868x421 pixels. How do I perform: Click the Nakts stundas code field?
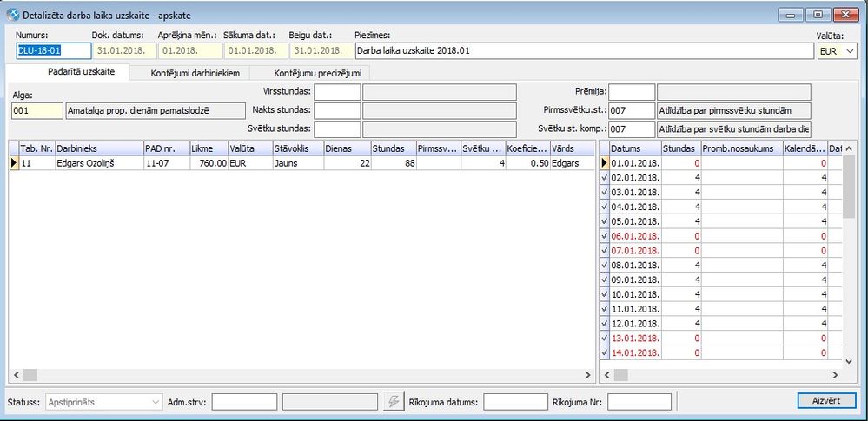(337, 110)
